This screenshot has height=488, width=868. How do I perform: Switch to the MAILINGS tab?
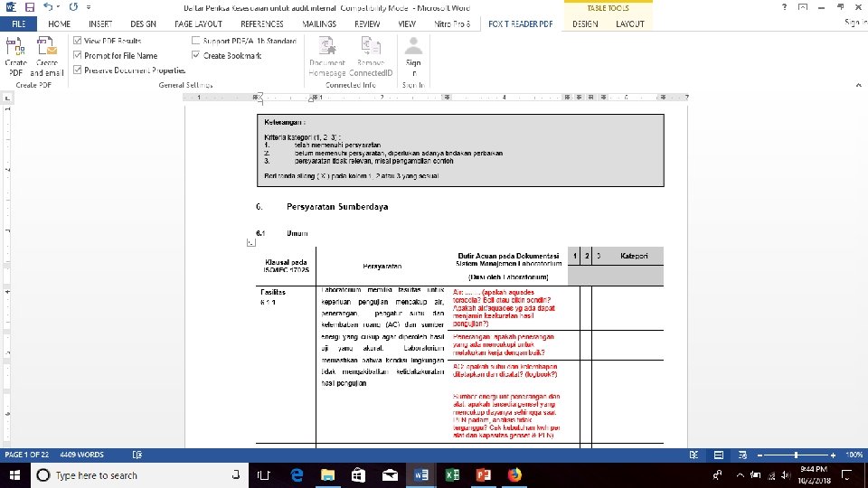319,23
